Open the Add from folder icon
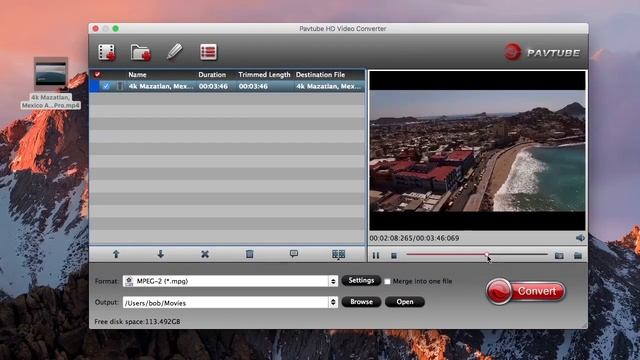This screenshot has width=640, height=360. (141, 52)
